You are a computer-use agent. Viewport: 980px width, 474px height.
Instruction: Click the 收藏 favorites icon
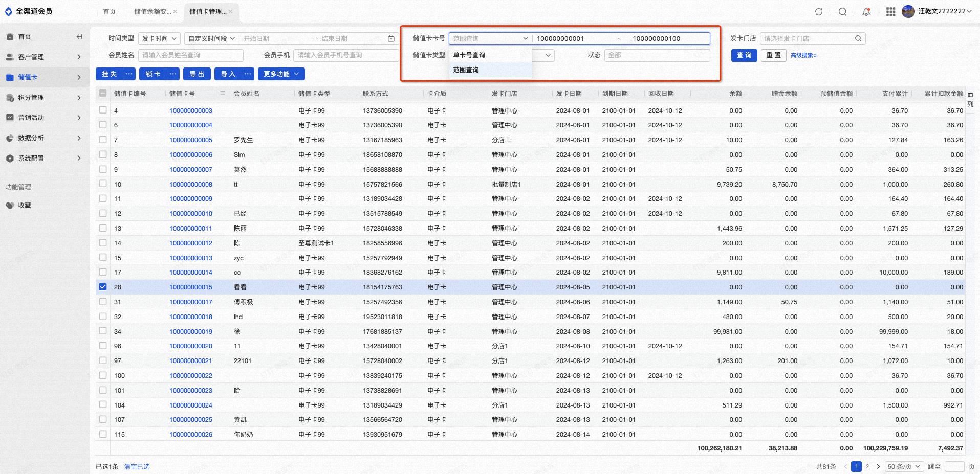[10, 206]
